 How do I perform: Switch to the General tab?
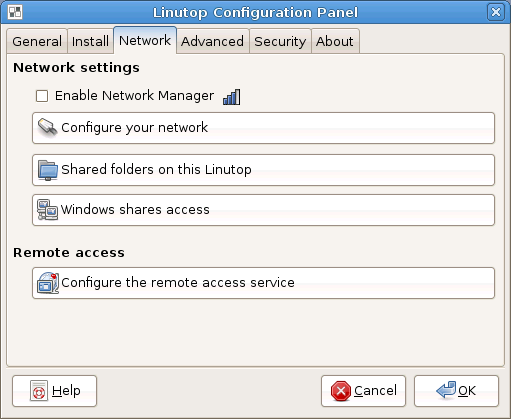point(37,41)
